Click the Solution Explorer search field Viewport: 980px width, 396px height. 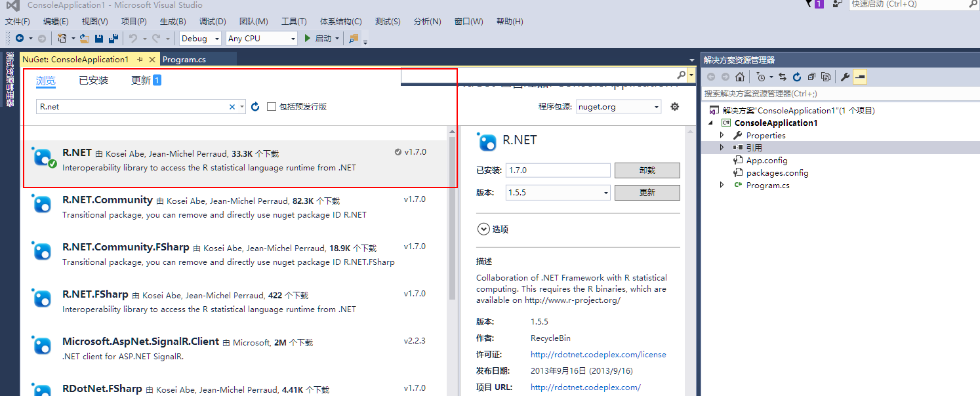click(840, 94)
